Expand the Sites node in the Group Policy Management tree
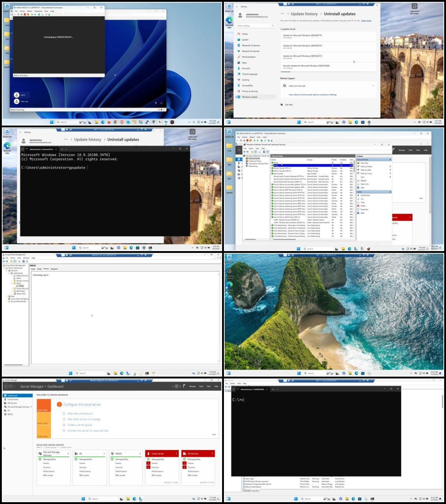 click(7, 296)
